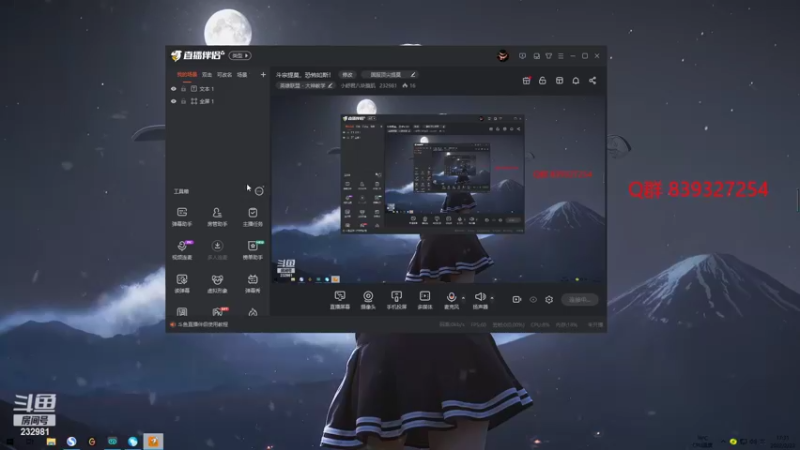Click the stream title text above the preview
This screenshot has height=450, width=800.
(304, 74)
